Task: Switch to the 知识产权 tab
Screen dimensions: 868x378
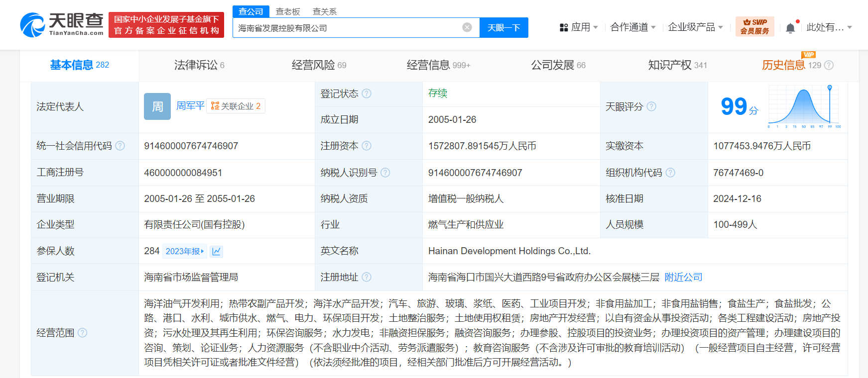Action: tap(677, 65)
